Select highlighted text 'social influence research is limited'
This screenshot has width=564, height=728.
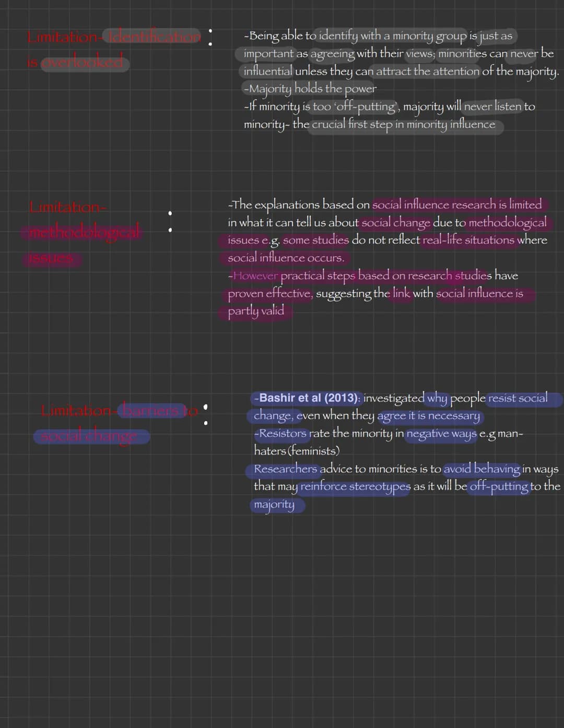coord(457,204)
